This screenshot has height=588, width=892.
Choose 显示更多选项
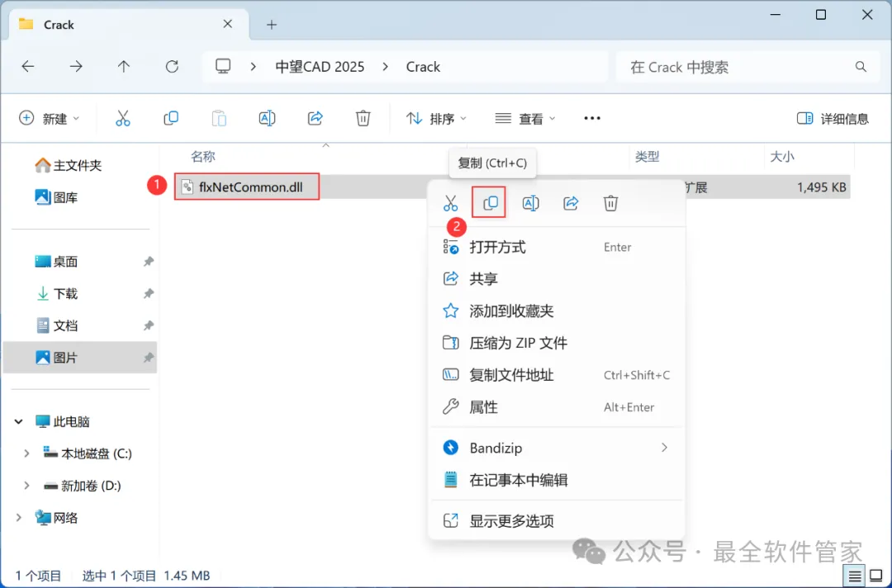pos(557,520)
